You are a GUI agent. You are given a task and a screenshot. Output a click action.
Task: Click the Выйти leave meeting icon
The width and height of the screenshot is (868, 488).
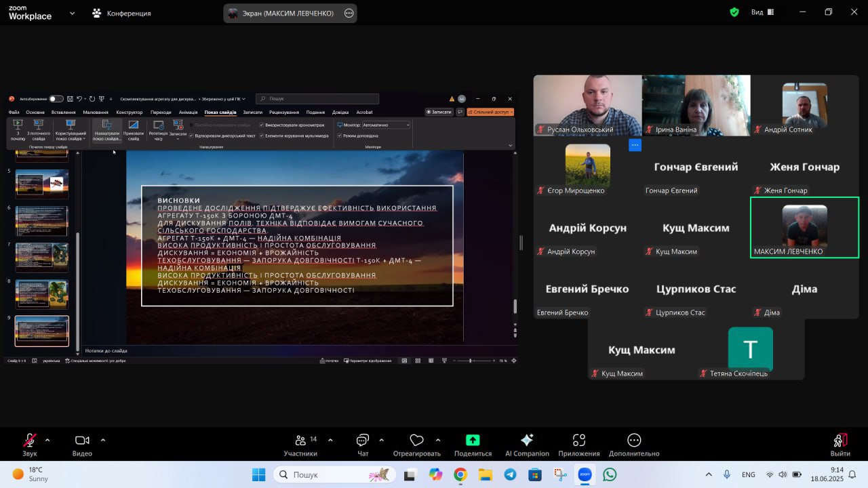pyautogui.click(x=840, y=441)
